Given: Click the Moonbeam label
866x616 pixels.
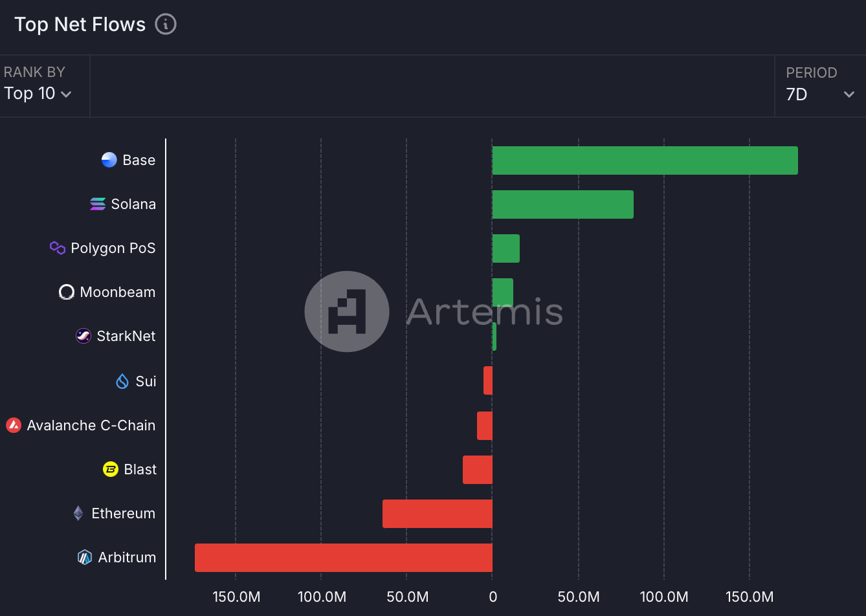Looking at the screenshot, I should pos(118,292).
